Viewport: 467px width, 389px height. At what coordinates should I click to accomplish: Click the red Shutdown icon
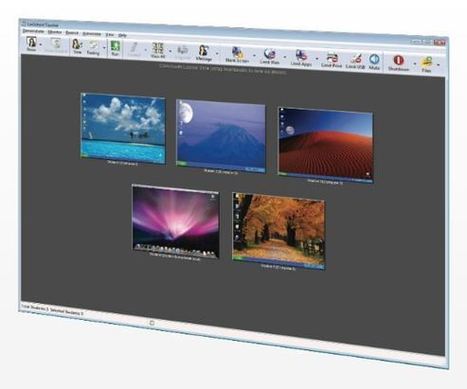click(398, 63)
